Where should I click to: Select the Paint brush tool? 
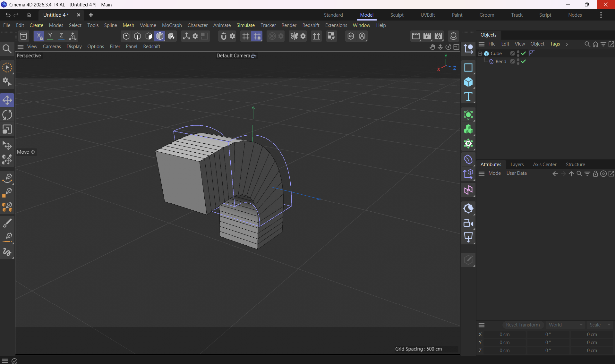click(7, 223)
